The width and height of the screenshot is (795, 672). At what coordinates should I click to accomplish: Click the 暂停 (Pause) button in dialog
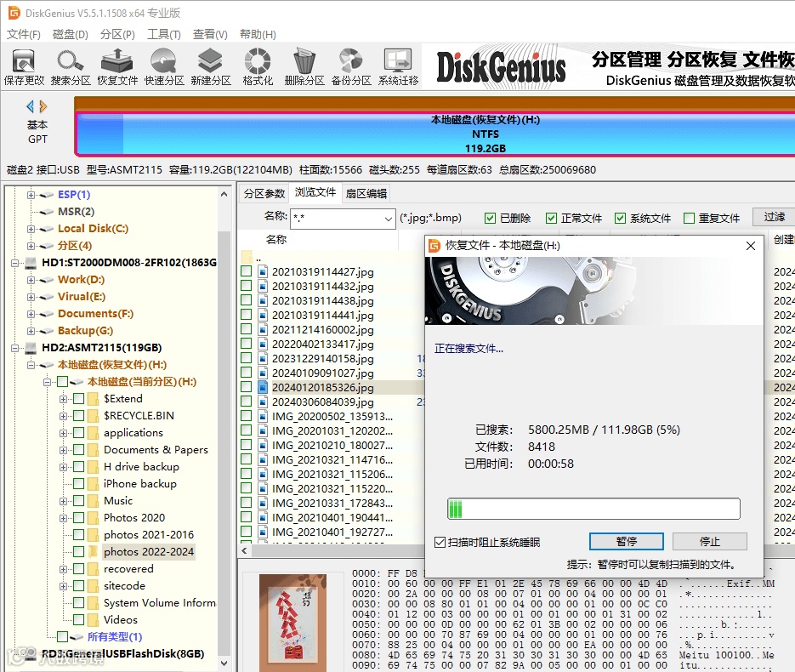point(626,542)
